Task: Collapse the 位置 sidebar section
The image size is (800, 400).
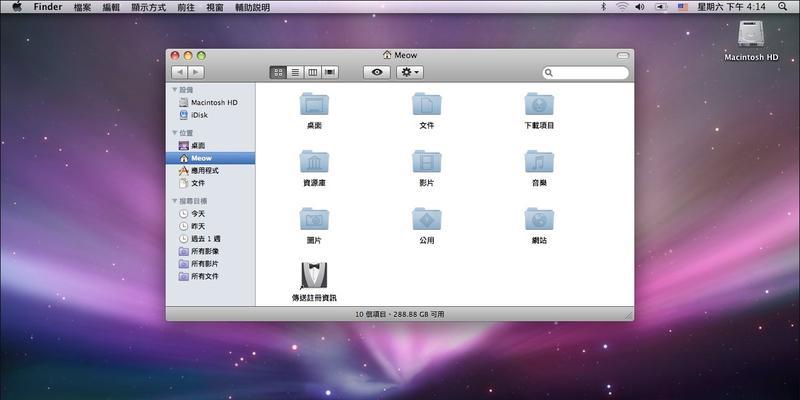Action: click(x=174, y=133)
